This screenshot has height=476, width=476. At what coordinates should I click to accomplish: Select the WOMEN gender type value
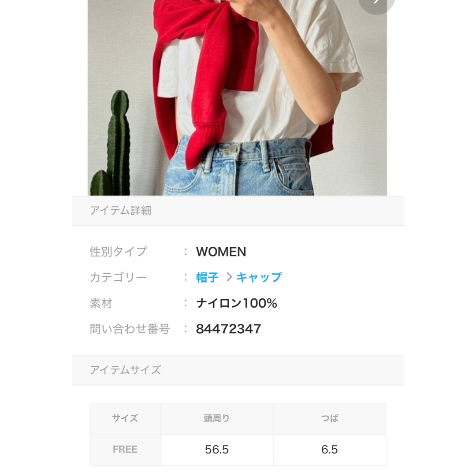tap(221, 252)
